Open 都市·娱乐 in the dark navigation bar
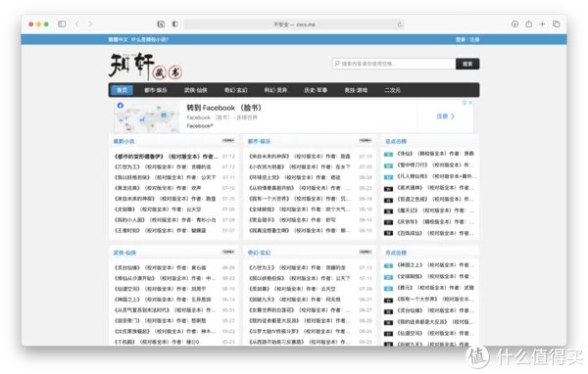 pyautogui.click(x=156, y=90)
